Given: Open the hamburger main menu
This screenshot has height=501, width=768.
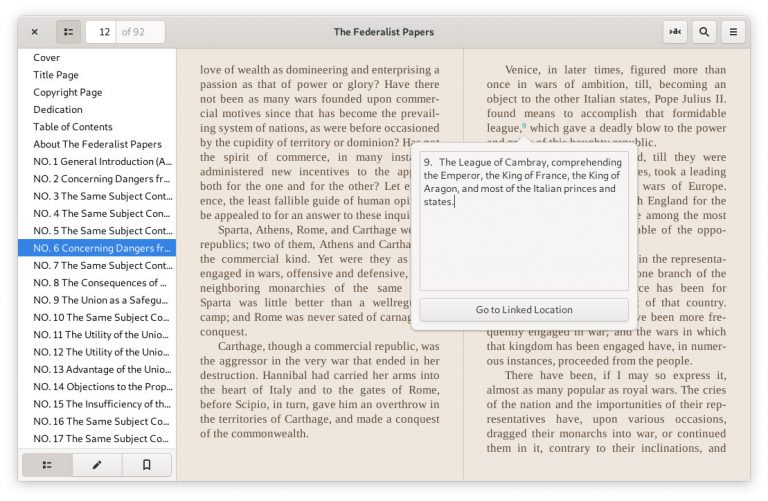Looking at the screenshot, I should (733, 32).
